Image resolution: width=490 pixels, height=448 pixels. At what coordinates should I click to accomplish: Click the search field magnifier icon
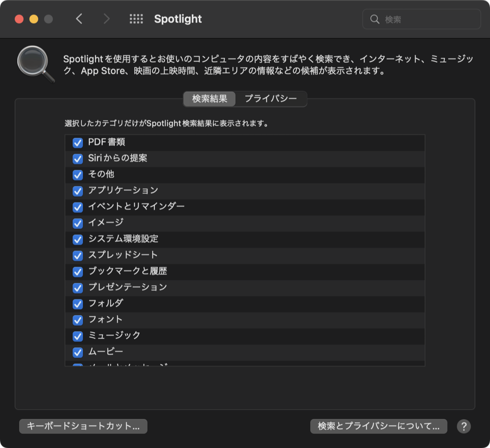(374, 20)
